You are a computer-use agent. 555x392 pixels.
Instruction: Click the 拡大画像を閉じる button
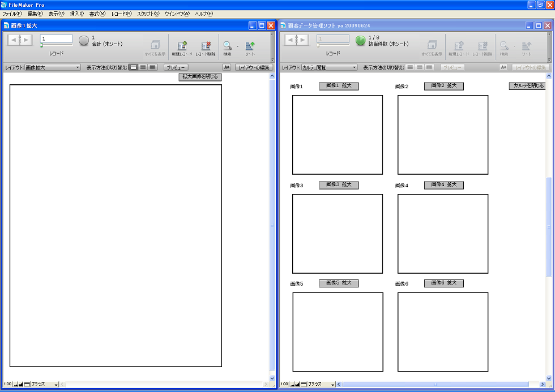(x=200, y=76)
